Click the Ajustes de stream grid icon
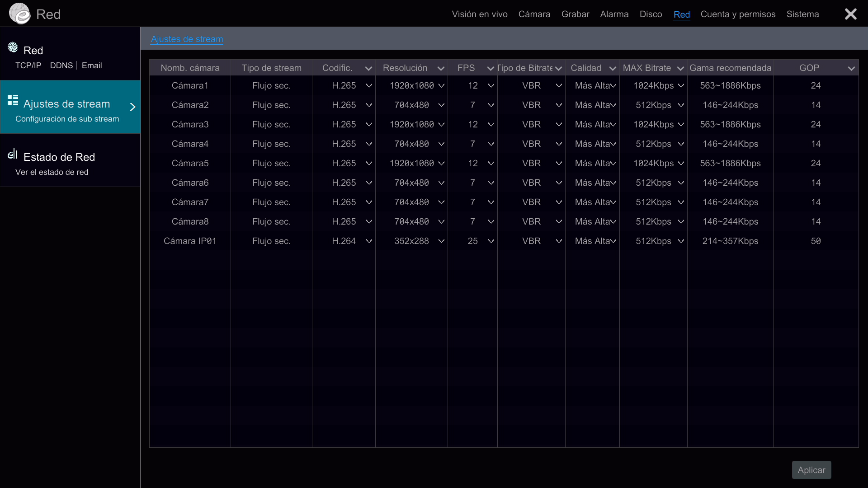Image resolution: width=868 pixels, height=488 pixels. 13,100
